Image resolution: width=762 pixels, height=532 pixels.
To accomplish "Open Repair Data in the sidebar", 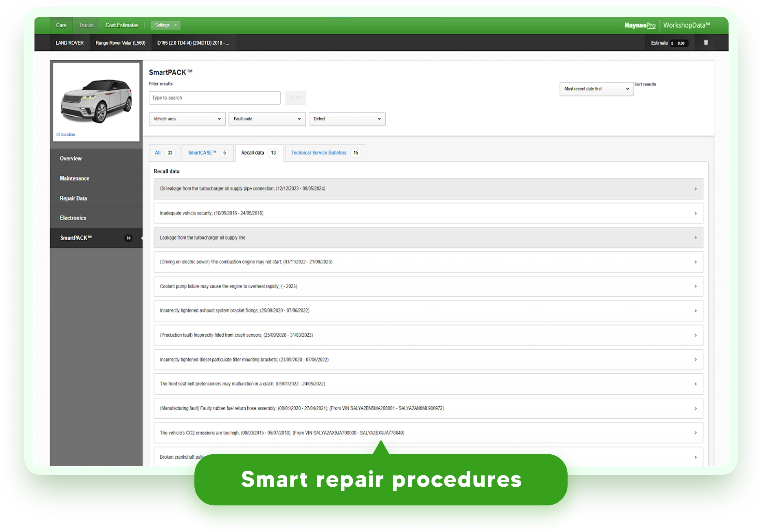I will (96, 198).
